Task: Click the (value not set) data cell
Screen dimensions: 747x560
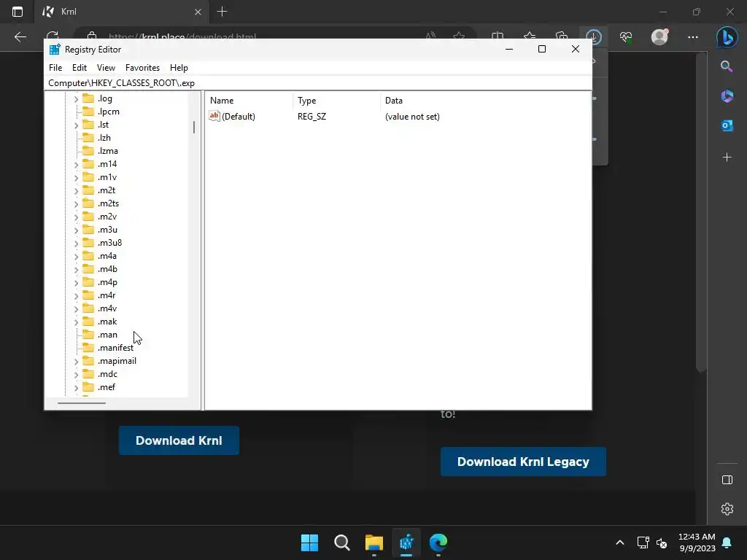Action: 412,117
